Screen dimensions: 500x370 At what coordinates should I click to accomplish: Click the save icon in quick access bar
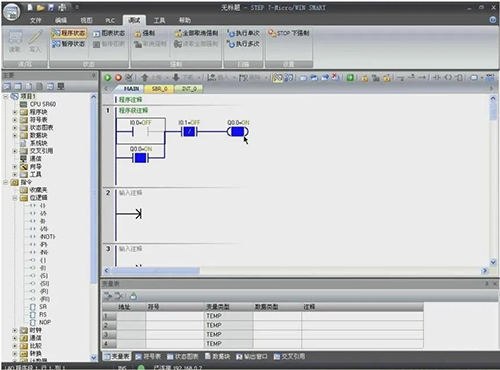[x=51, y=7]
